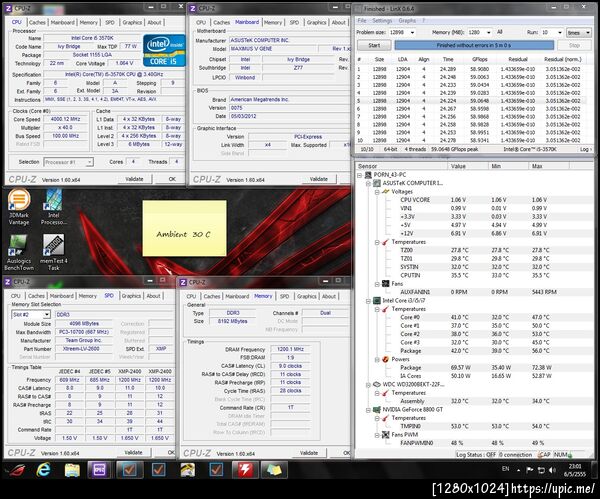Launch Internet Explorer from the taskbar

coord(43,470)
